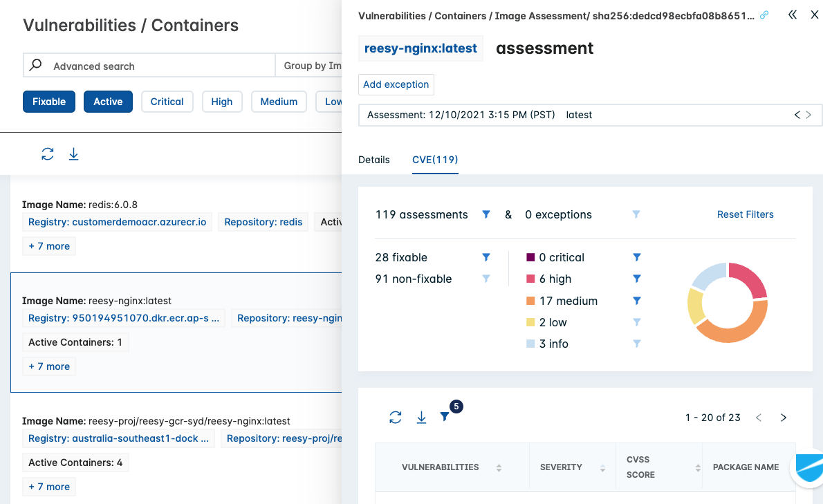Click the refresh icon in containers list

[48, 153]
